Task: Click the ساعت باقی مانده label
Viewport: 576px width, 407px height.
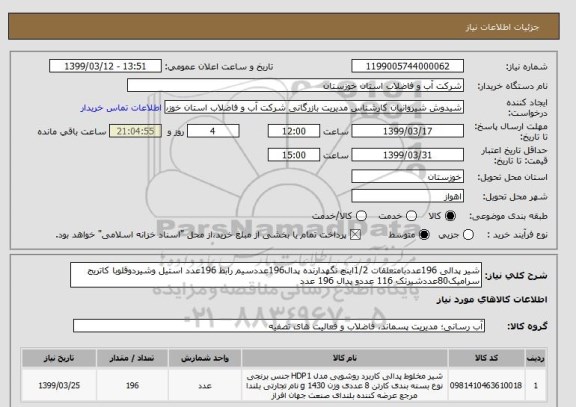Action: point(72,132)
